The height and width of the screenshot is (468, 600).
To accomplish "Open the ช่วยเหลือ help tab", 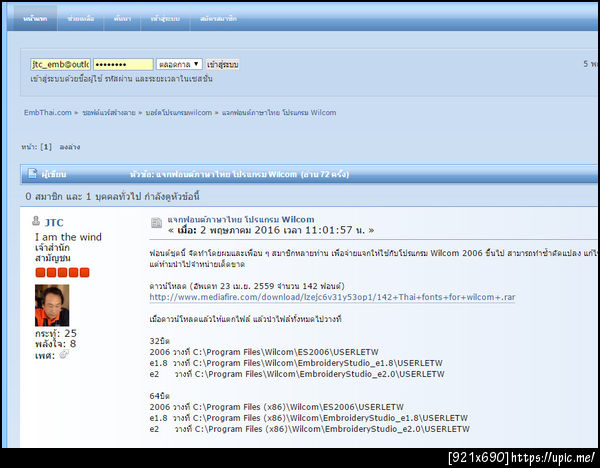I will (81, 19).
